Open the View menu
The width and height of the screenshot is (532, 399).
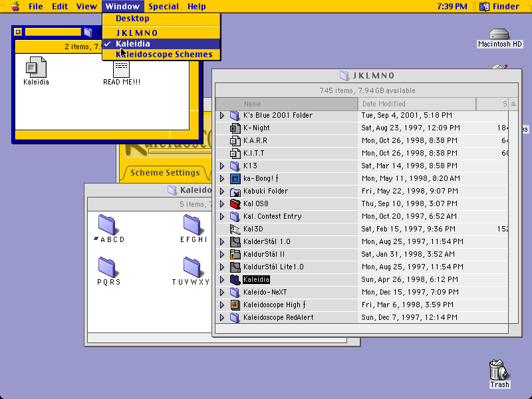[86, 7]
